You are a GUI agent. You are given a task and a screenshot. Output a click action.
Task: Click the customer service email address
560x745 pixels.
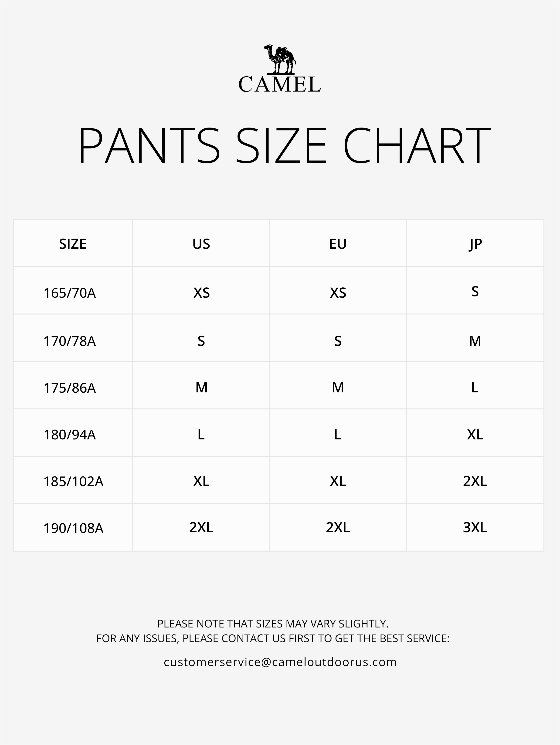[280, 662]
